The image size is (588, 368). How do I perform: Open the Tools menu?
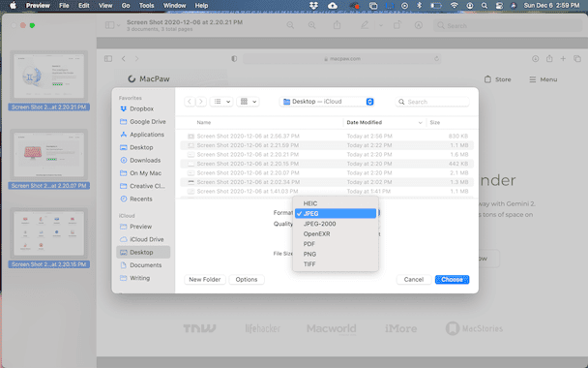click(x=146, y=5)
